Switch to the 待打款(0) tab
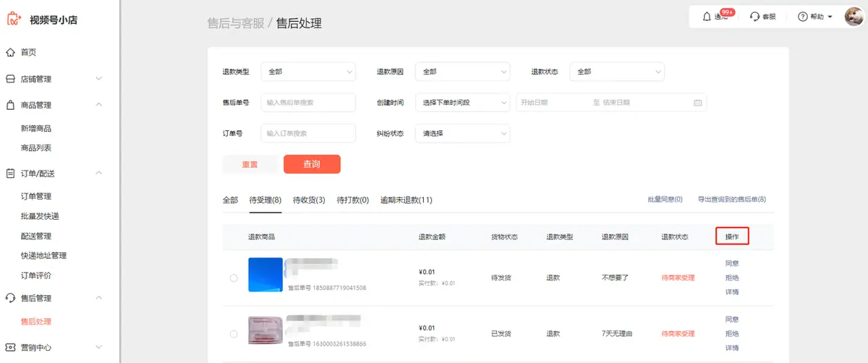The height and width of the screenshot is (363, 868). coord(353,200)
